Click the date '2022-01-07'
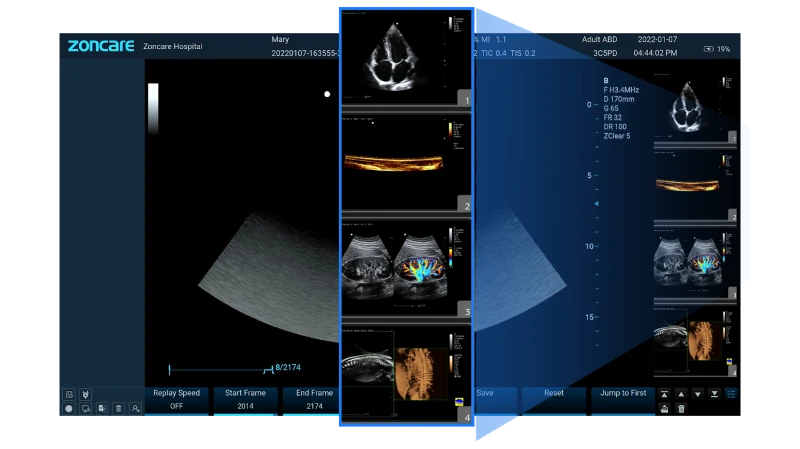800x449 pixels. (x=657, y=39)
